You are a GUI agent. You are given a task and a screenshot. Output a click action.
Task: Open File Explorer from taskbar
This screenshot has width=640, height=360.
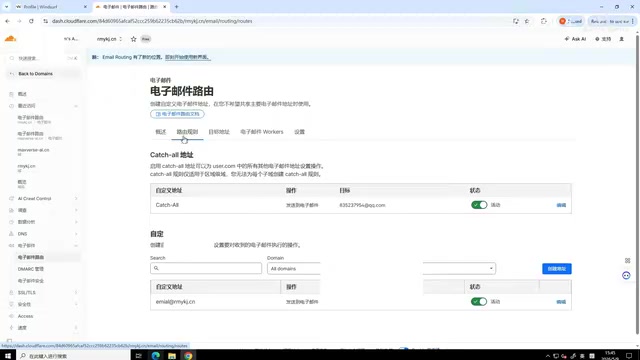(172, 356)
